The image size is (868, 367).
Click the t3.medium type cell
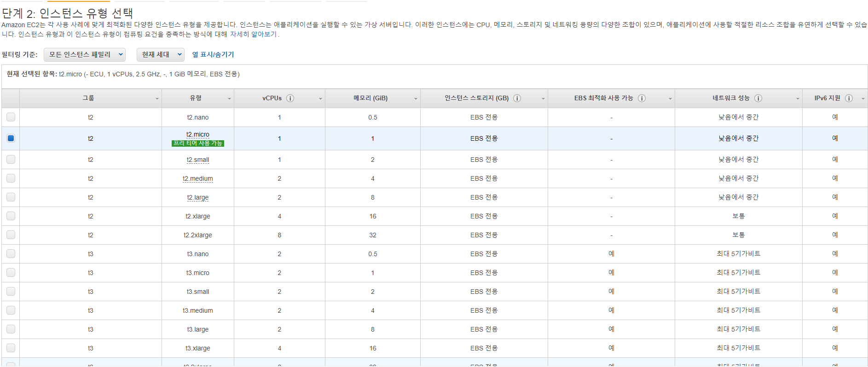pos(198,310)
